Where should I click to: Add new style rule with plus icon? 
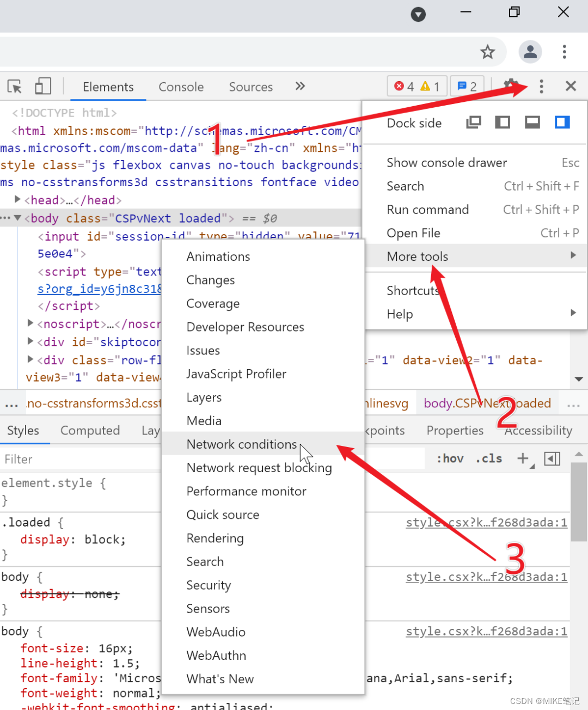pyautogui.click(x=523, y=458)
